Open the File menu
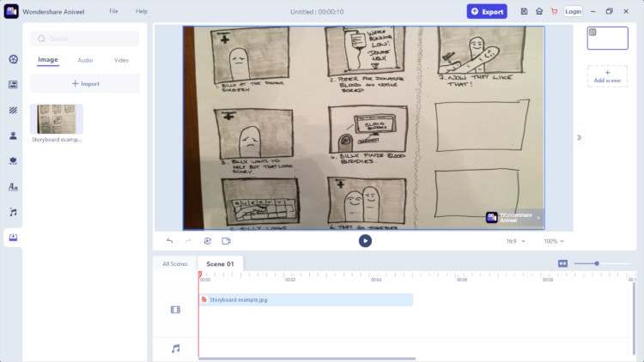644x362 pixels. pyautogui.click(x=113, y=11)
